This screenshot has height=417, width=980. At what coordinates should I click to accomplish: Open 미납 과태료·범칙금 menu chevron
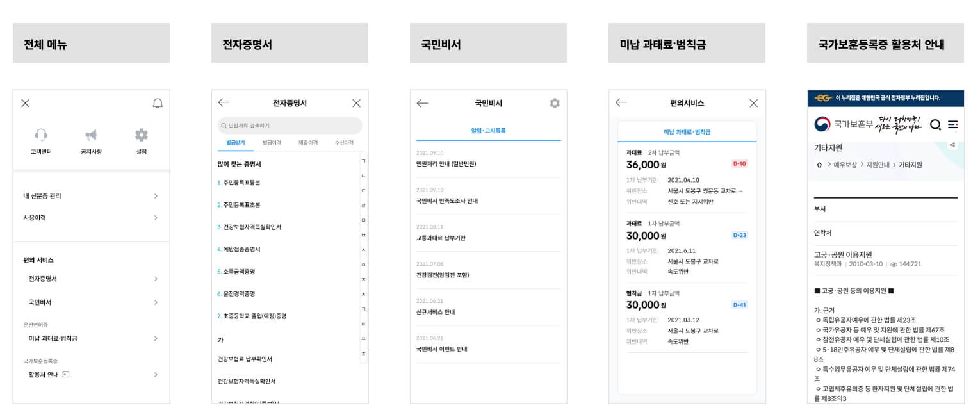pyautogui.click(x=156, y=338)
